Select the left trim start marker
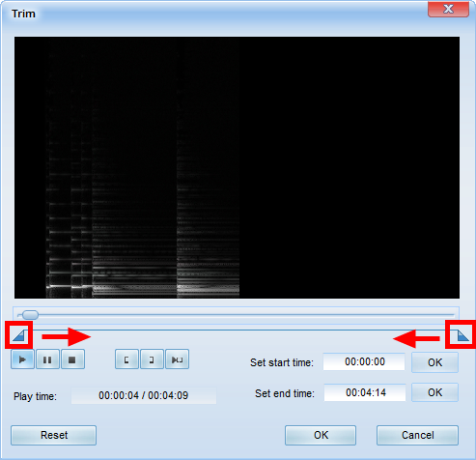Screen dimensions: 476x460 pyautogui.click(x=18, y=335)
